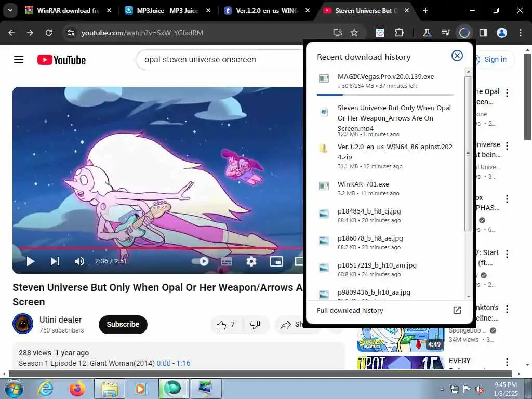Open SpongeBob video thumbnail 4:49
The width and height of the screenshot is (532, 399).
point(401,339)
